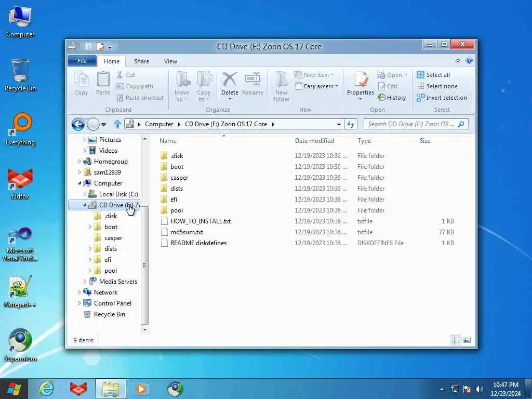Open the Copy to dropdown button
532x399 pixels.
click(x=204, y=87)
